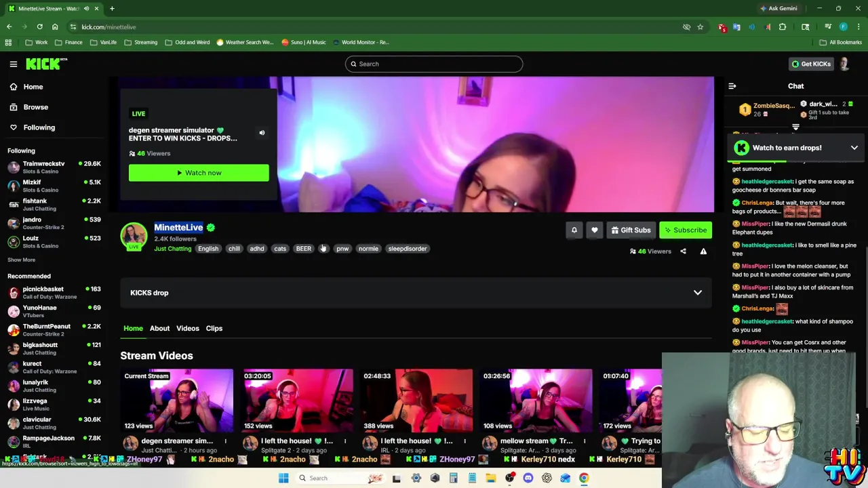Viewport: 868px width, 488px height.
Task: Open options menu for degen streamer video
Action: click(225, 441)
